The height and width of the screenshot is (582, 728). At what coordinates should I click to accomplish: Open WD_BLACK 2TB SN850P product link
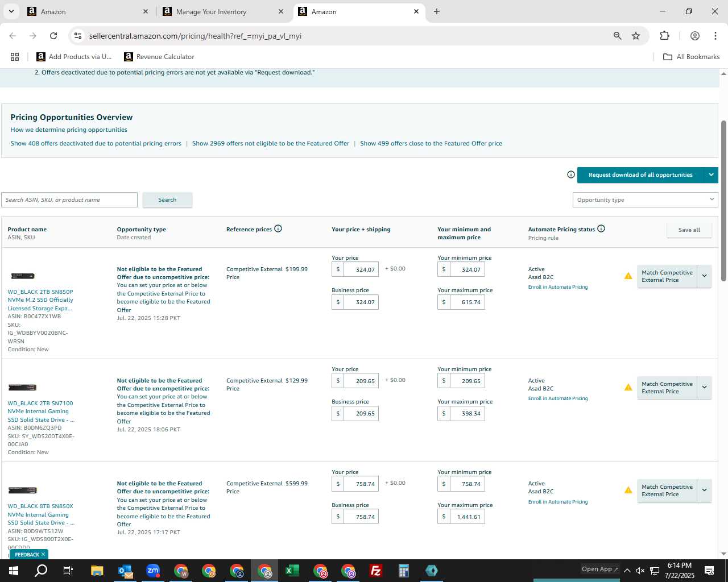click(40, 300)
